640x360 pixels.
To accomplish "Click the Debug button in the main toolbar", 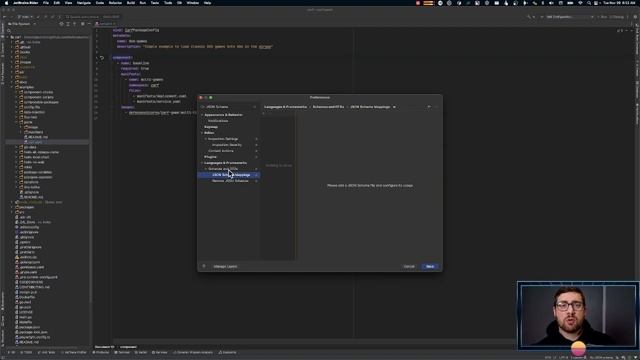I will click(x=617, y=17).
